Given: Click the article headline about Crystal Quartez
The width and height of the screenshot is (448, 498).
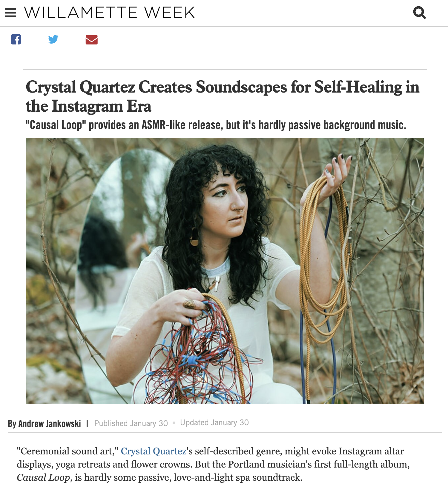Looking at the screenshot, I should [x=223, y=96].
